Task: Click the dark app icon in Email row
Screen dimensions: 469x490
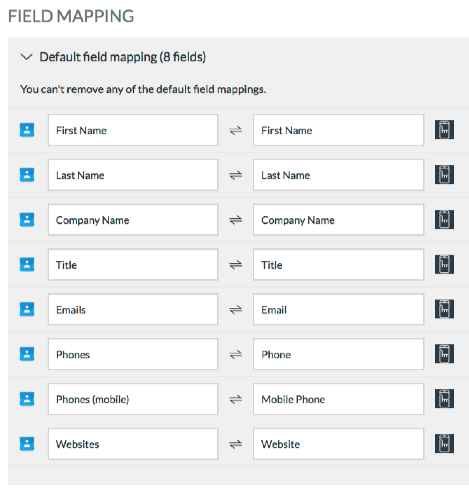Action: (x=444, y=309)
